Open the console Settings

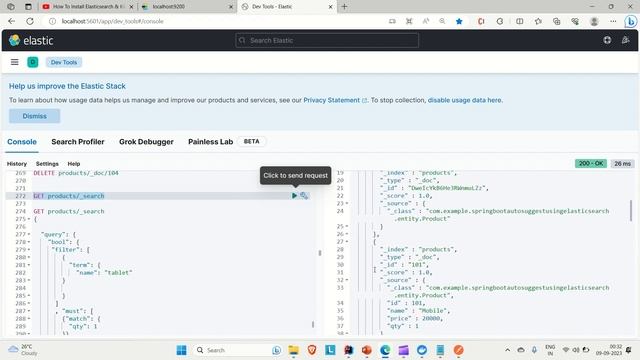(47, 164)
